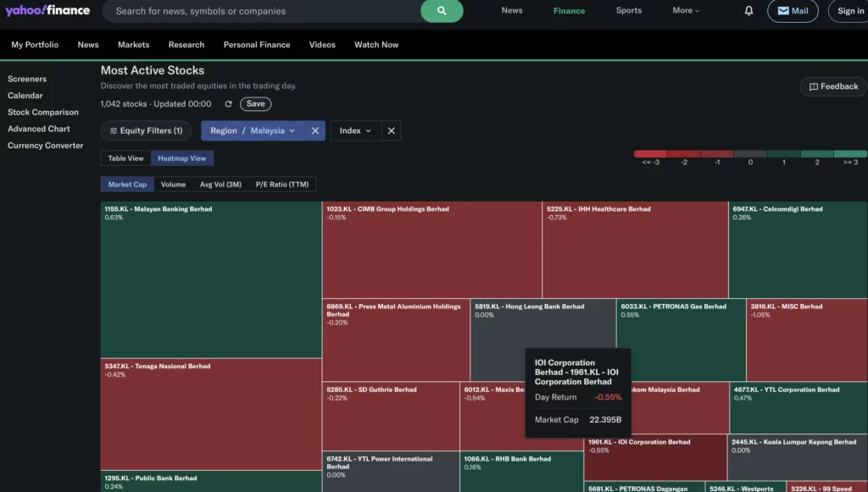Open the Feedback button

pos(833,86)
